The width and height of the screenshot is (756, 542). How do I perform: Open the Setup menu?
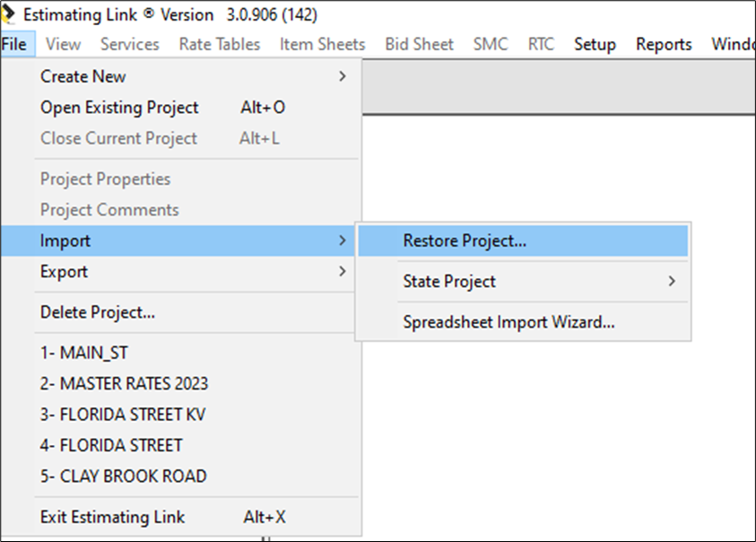595,44
